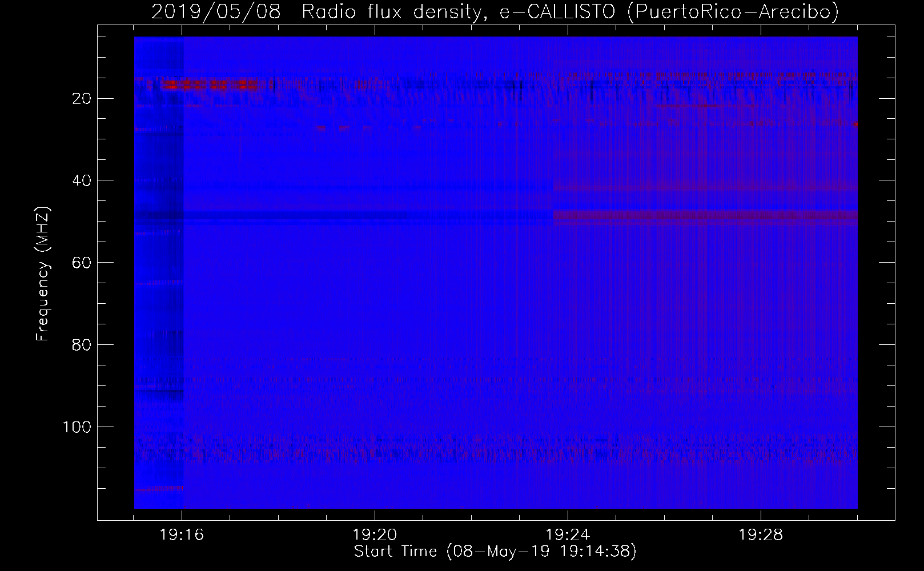The width and height of the screenshot is (924, 571).
Task: Click the dark red band near 48 MHz
Action: click(x=705, y=215)
